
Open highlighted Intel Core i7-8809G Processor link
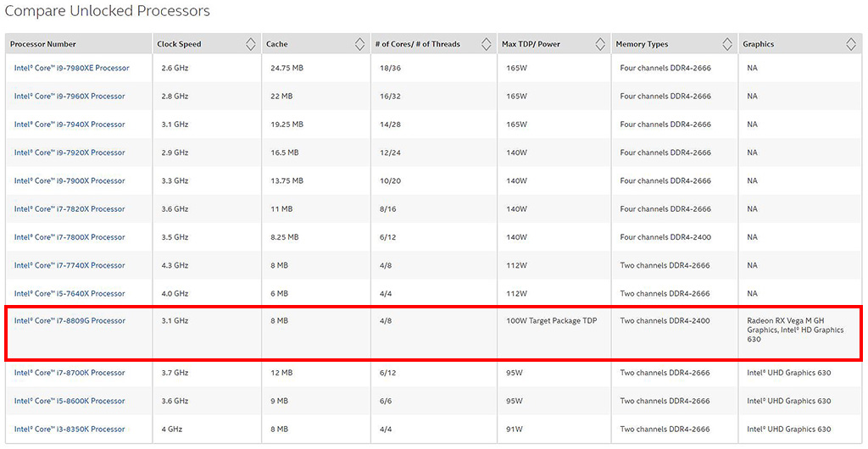[x=70, y=321]
